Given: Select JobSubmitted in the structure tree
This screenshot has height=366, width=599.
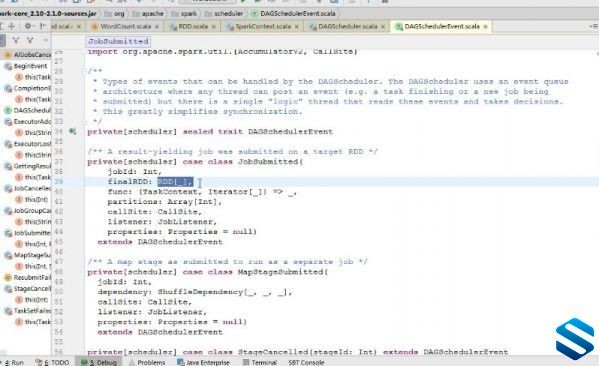Looking at the screenshot, I should click(x=28, y=233).
